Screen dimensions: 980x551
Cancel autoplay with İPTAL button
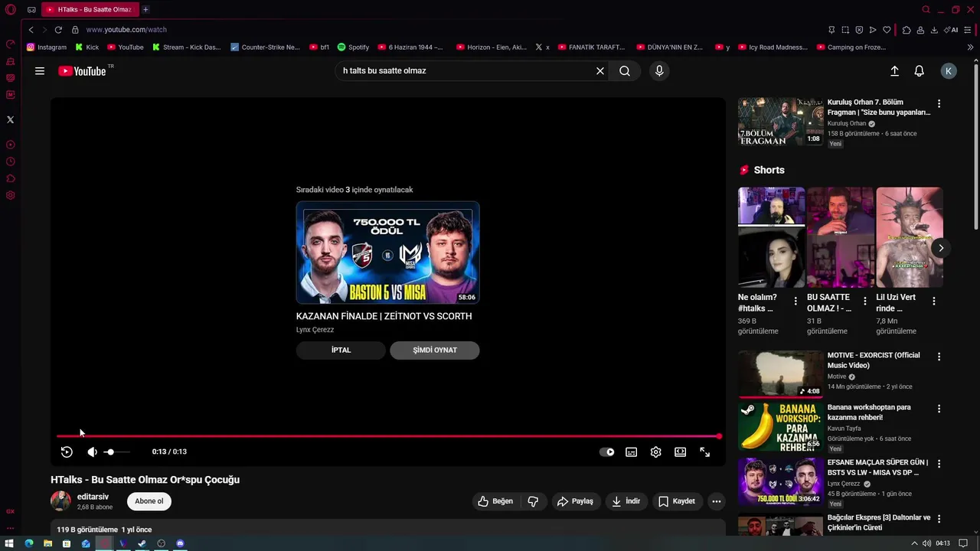click(x=341, y=350)
